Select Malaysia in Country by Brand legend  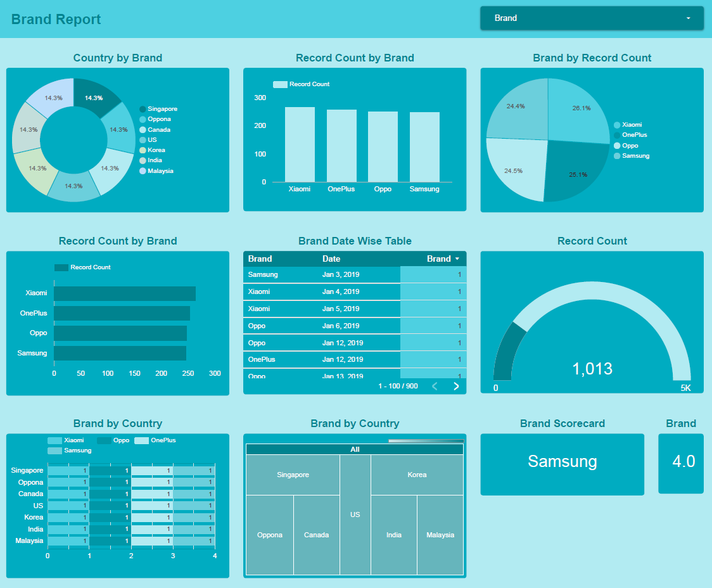[156, 171]
